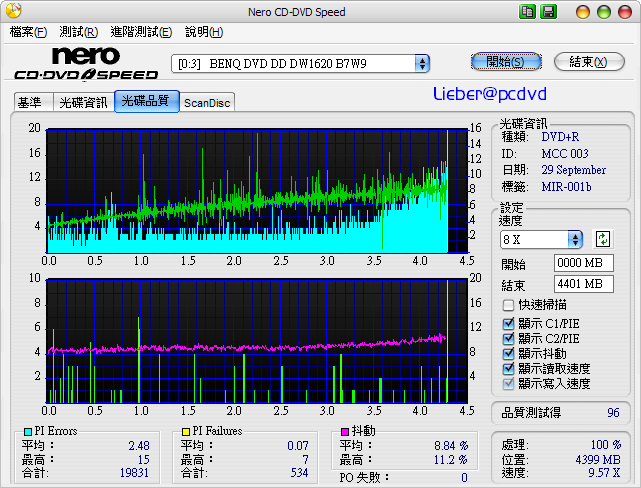Image resolution: width=641 pixels, height=488 pixels.
Task: Click the green refresh speed icon
Action: 602,239
